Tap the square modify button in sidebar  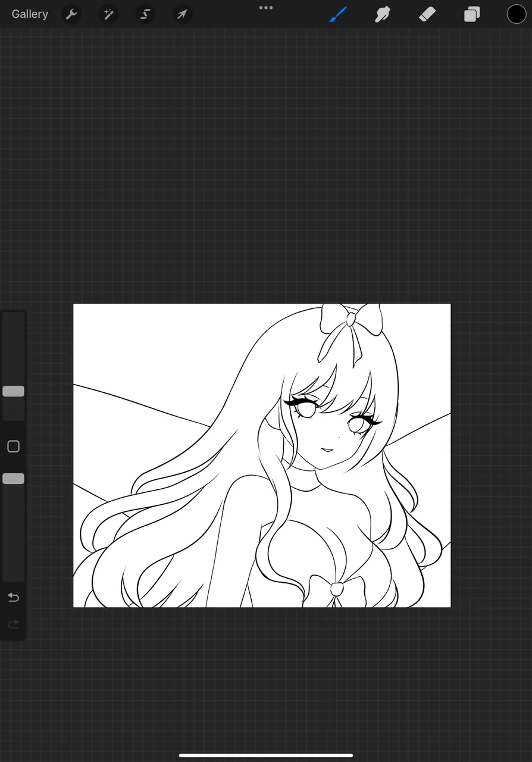13,446
